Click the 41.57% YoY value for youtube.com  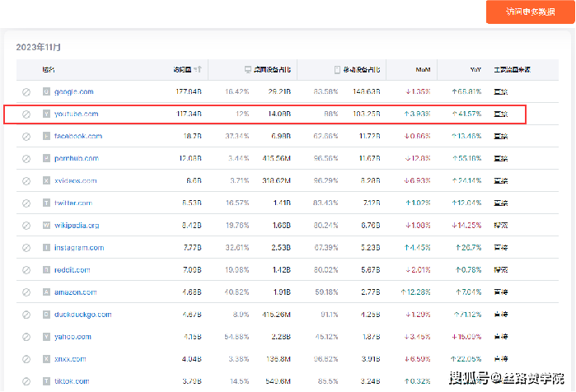(x=466, y=114)
